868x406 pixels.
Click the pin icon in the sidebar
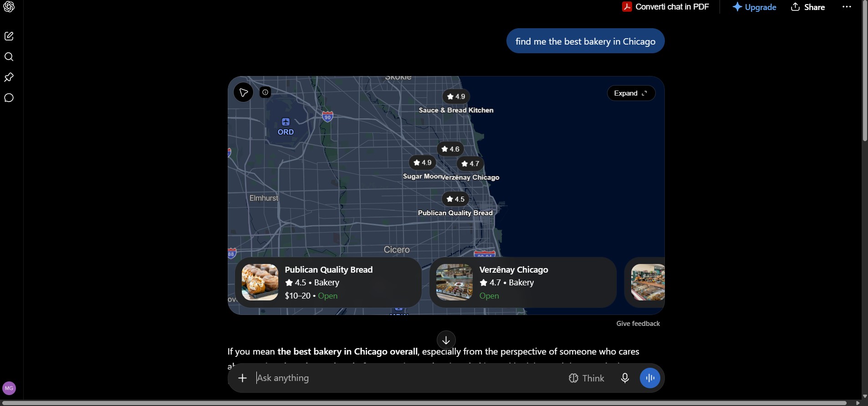[x=9, y=77]
